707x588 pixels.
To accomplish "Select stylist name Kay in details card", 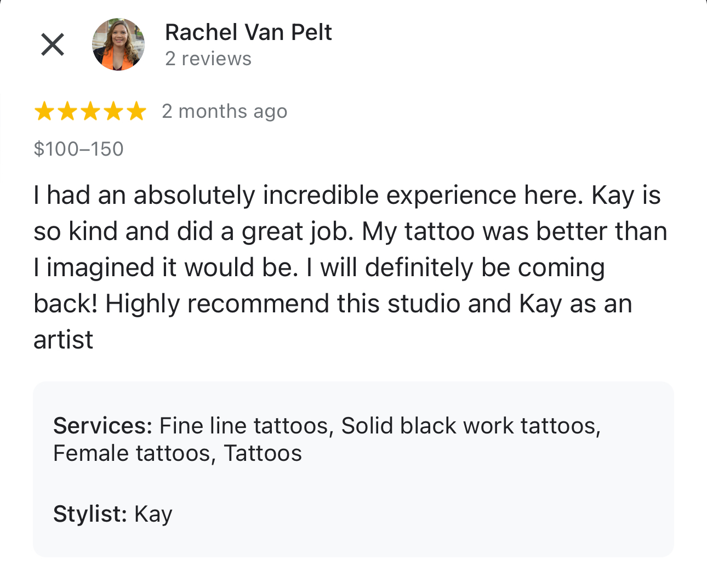I will pyautogui.click(x=153, y=515).
